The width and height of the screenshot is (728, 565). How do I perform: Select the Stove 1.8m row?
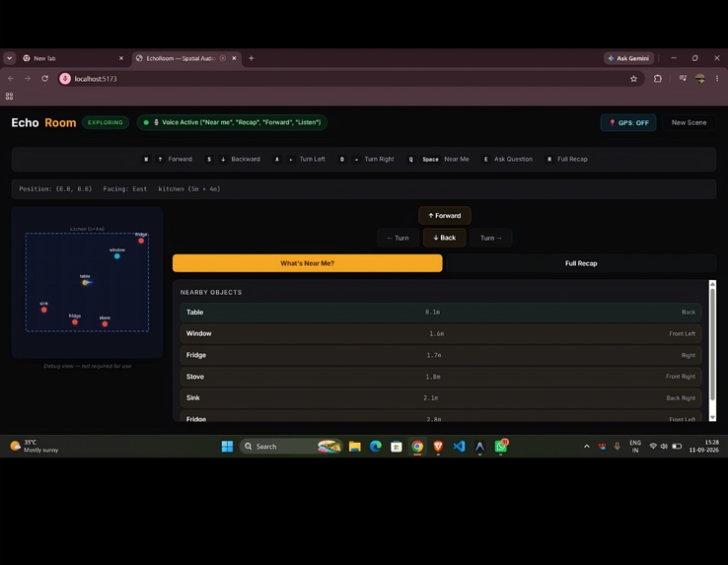click(441, 377)
